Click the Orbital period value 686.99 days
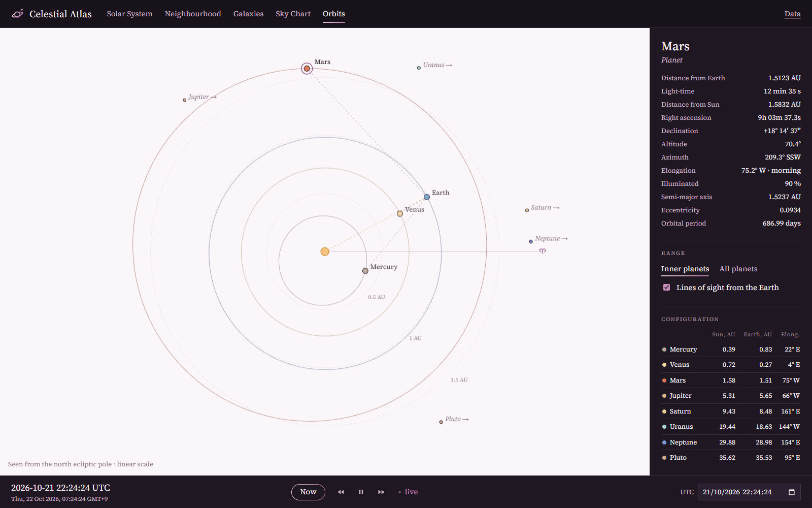Image resolution: width=812 pixels, height=508 pixels. (782, 224)
